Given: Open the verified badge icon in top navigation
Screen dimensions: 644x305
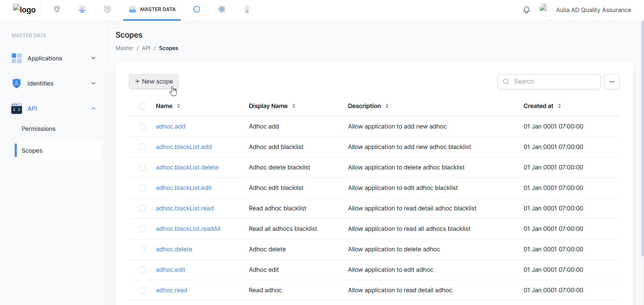Looking at the screenshot, I should (x=197, y=9).
